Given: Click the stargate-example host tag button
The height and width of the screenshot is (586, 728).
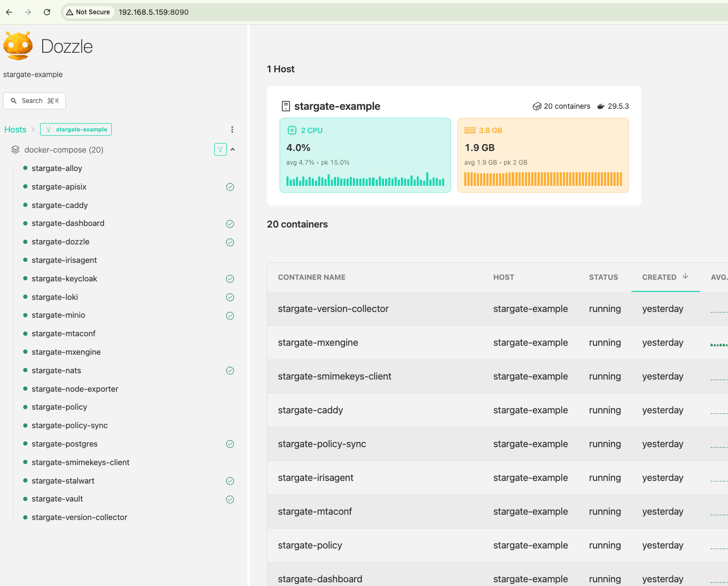Looking at the screenshot, I should pyautogui.click(x=76, y=129).
